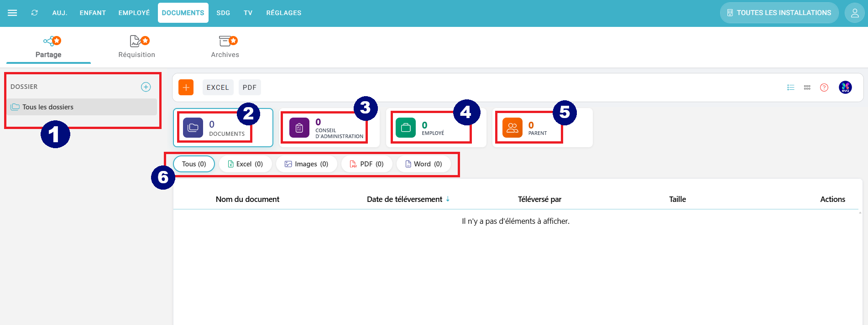868x325 pixels.
Task: Filter documents by Excel type
Action: 246,164
